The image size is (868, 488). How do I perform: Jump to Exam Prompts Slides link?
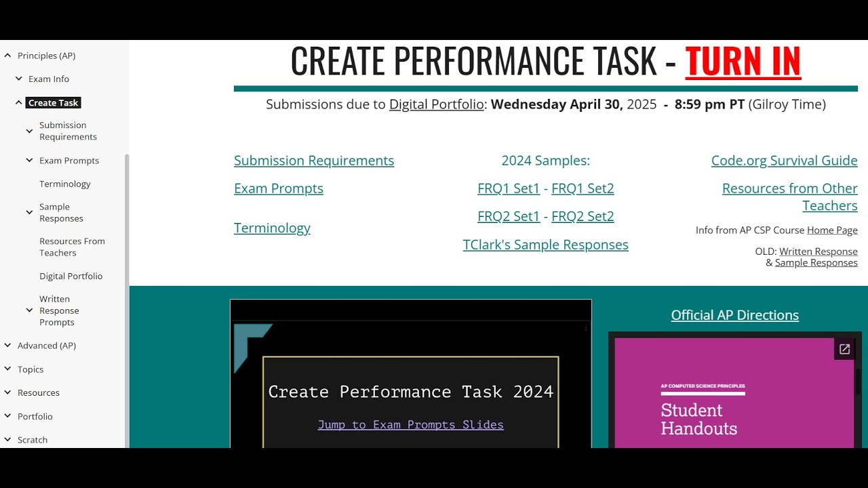[x=411, y=425]
